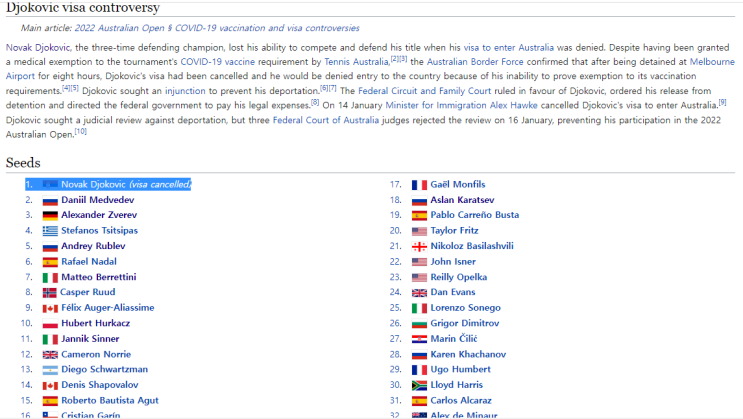Click the Greek flag beside Stefanos Tsitsipas

(x=50, y=231)
